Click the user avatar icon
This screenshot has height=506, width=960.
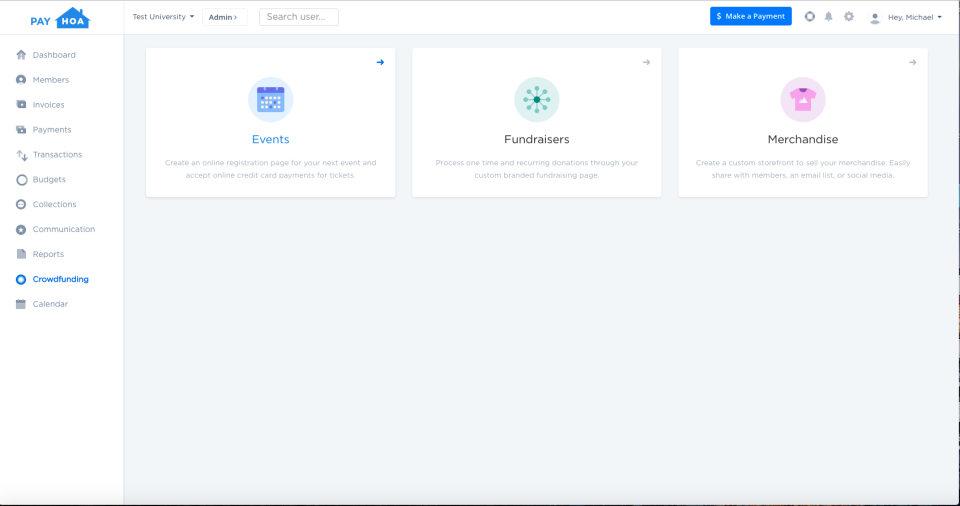(x=875, y=18)
